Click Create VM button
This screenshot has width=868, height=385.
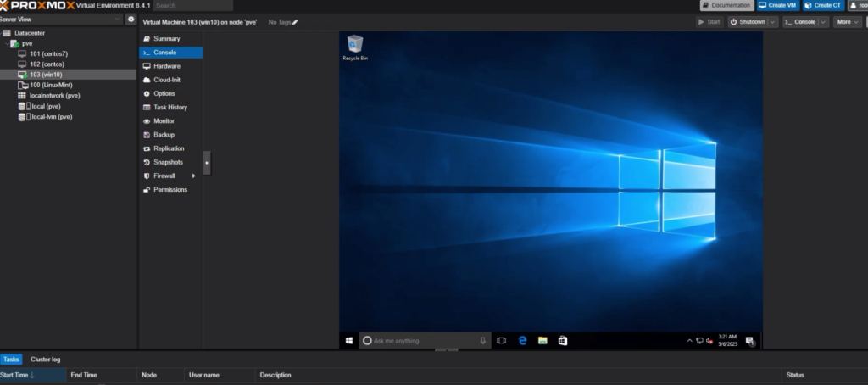(778, 6)
